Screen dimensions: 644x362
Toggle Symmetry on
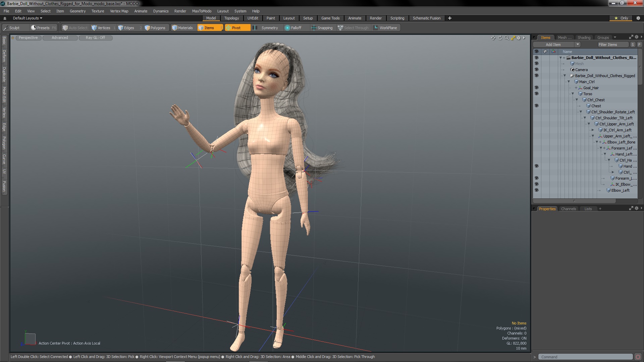coord(266,28)
